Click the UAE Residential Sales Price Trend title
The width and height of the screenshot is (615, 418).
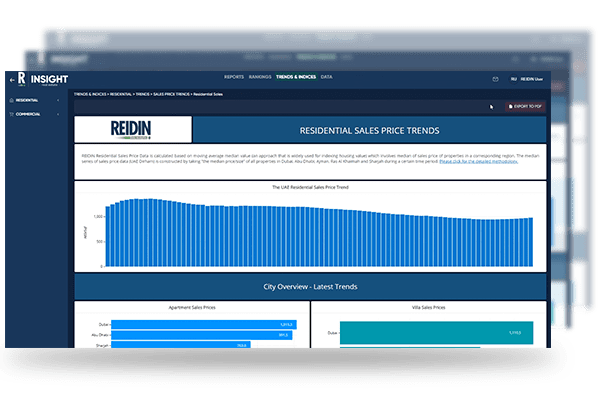(310, 187)
